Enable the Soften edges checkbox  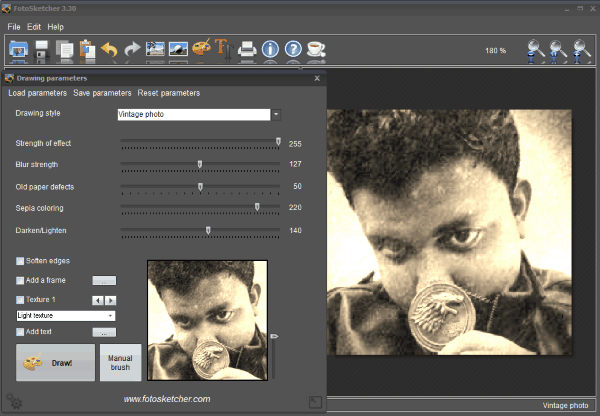pyautogui.click(x=20, y=261)
